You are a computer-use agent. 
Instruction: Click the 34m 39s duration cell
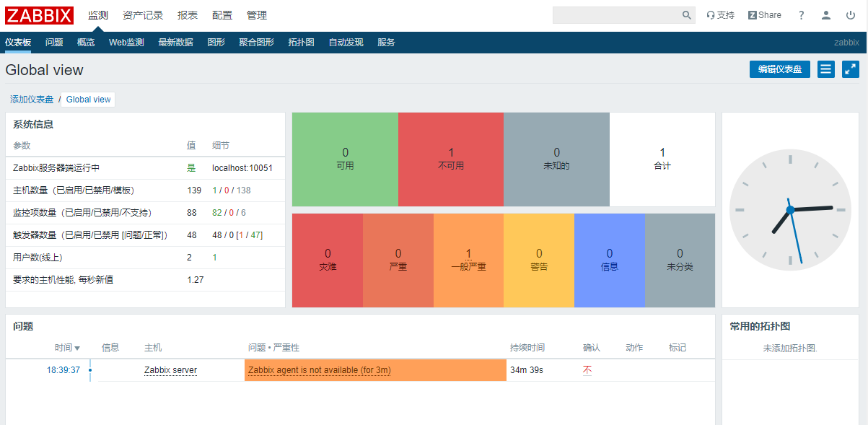tap(527, 370)
